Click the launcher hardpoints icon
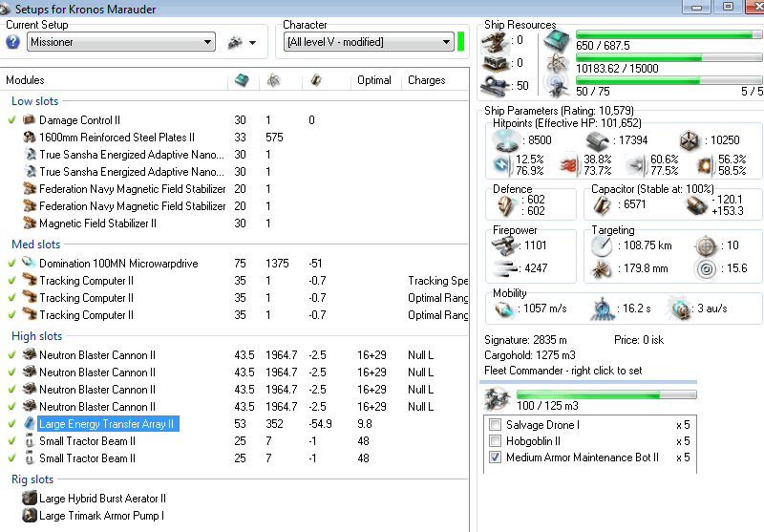The height and width of the screenshot is (532, 764). [x=495, y=63]
